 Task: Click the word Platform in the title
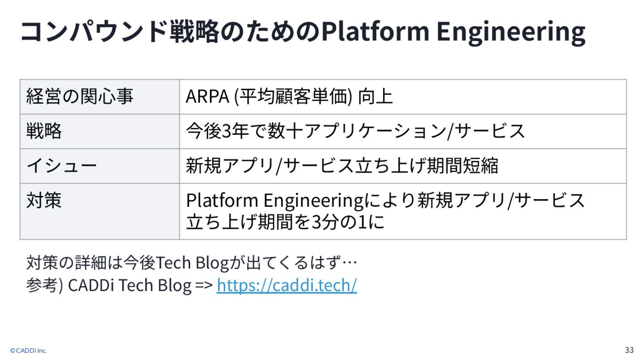(375, 31)
